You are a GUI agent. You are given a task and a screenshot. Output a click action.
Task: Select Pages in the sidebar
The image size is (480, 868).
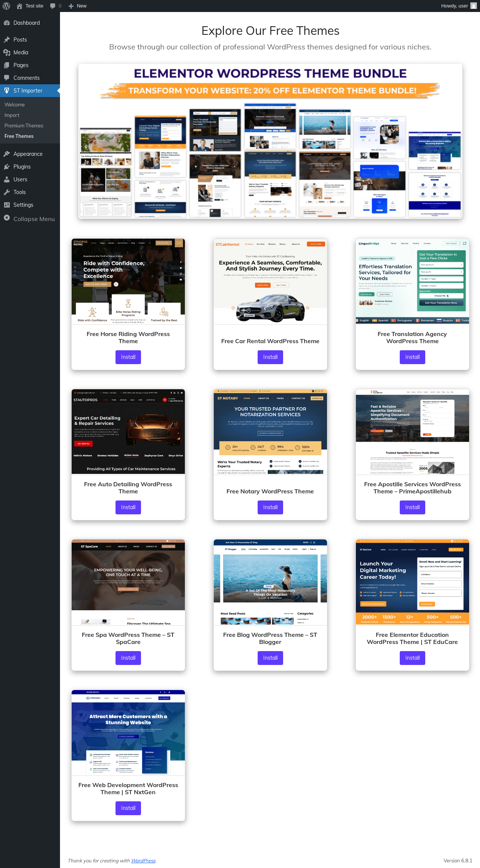tap(30, 65)
